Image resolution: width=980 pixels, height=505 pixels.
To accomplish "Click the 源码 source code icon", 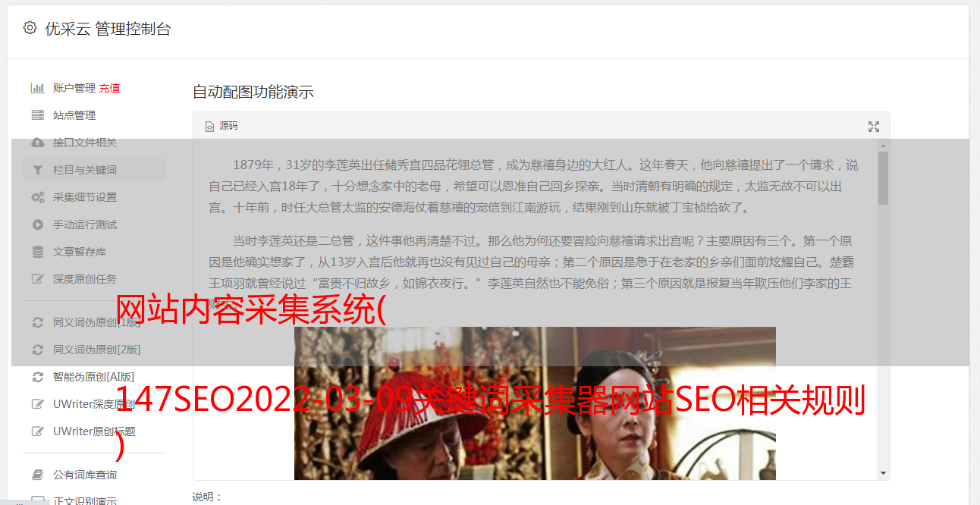I will (209, 127).
